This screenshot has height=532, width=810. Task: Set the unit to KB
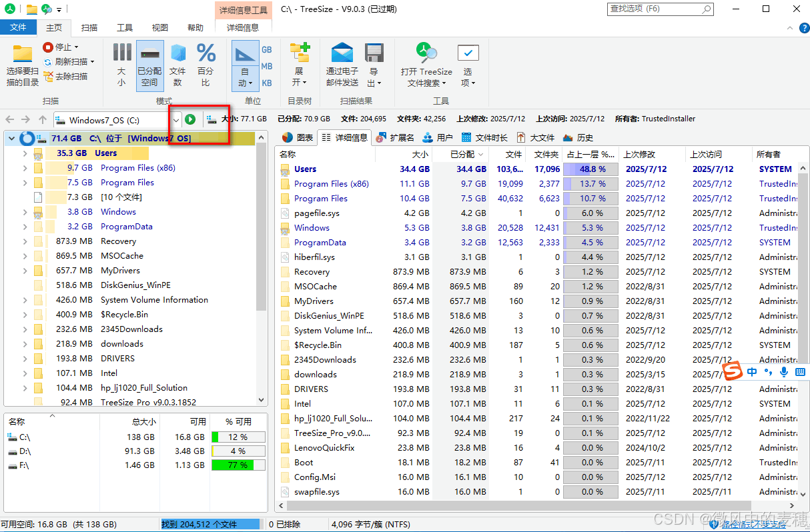(267, 83)
